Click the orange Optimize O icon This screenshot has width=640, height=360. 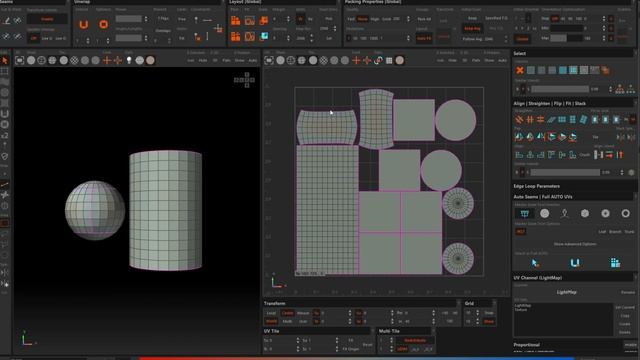[x=104, y=24]
